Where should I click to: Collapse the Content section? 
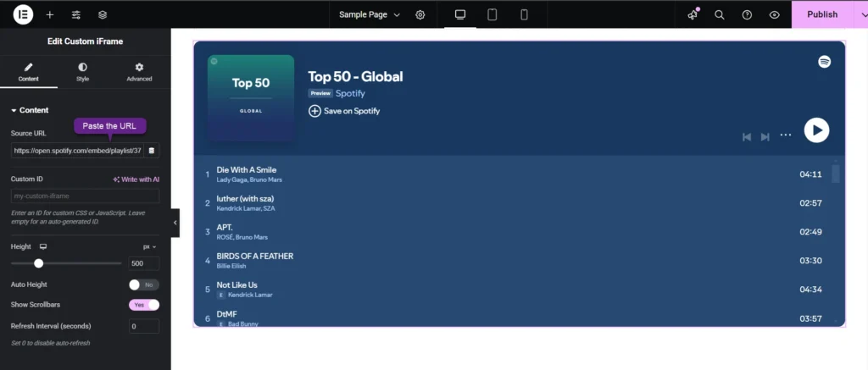point(30,110)
